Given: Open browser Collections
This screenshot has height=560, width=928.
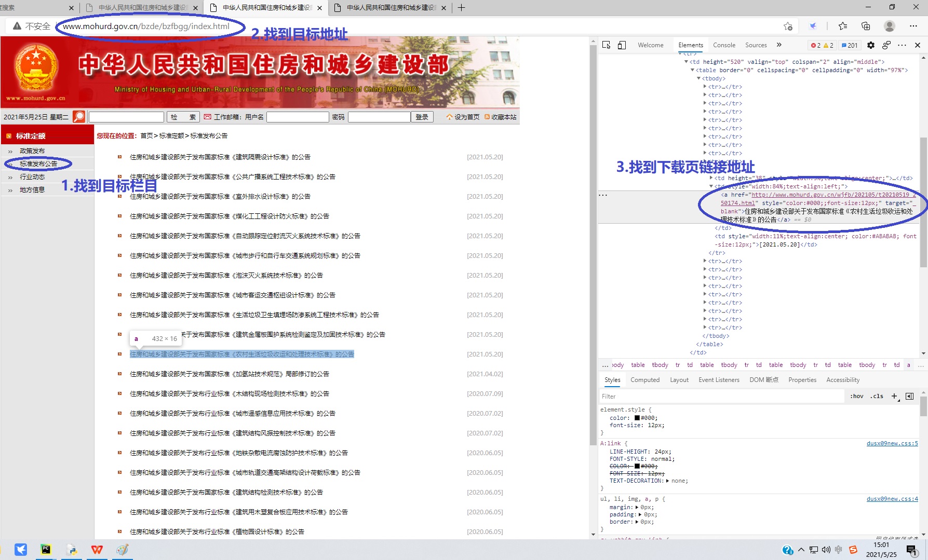Looking at the screenshot, I should (x=866, y=26).
